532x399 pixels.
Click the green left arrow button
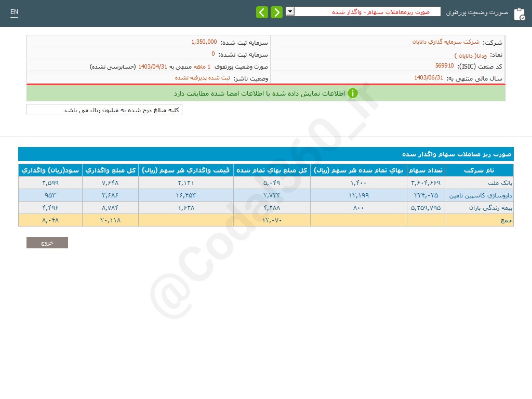click(262, 12)
